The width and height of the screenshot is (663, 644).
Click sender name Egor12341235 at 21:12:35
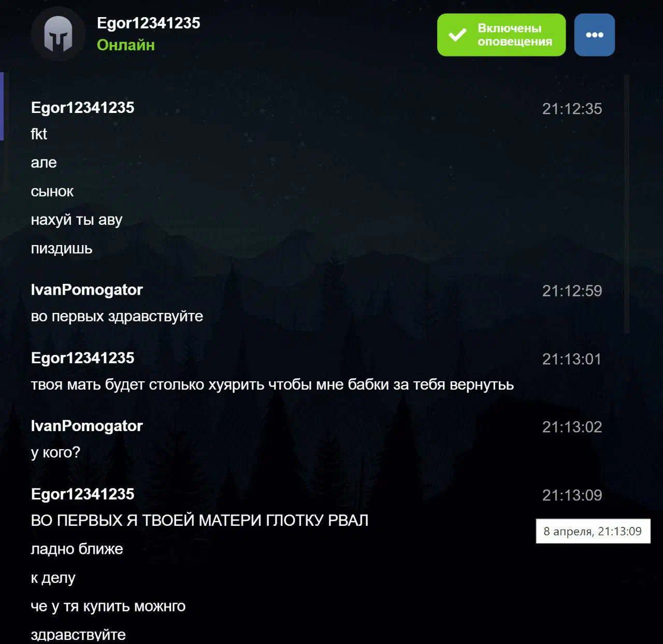pyautogui.click(x=82, y=107)
